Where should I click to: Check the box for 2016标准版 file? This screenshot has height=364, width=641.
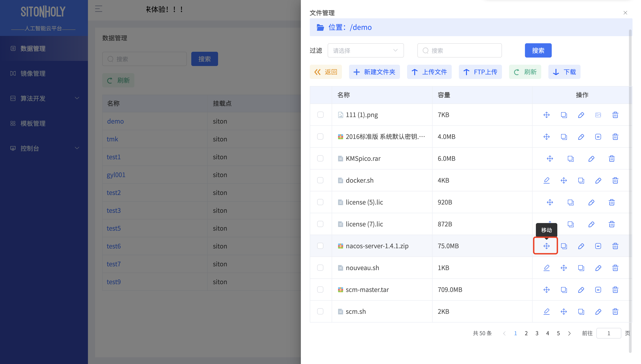coord(320,136)
